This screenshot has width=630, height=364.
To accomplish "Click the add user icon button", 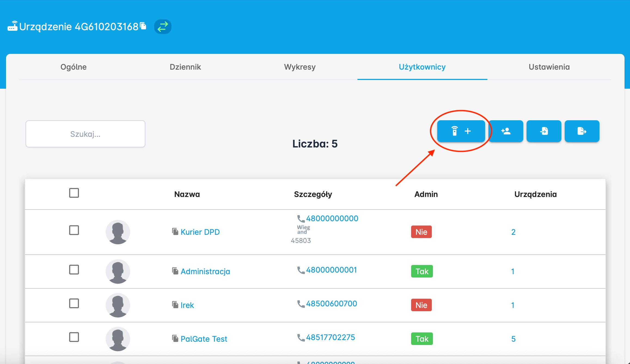I will [x=506, y=131].
